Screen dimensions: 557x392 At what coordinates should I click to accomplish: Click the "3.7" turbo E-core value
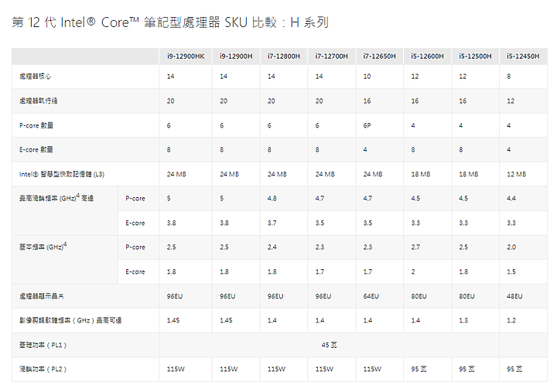click(272, 223)
